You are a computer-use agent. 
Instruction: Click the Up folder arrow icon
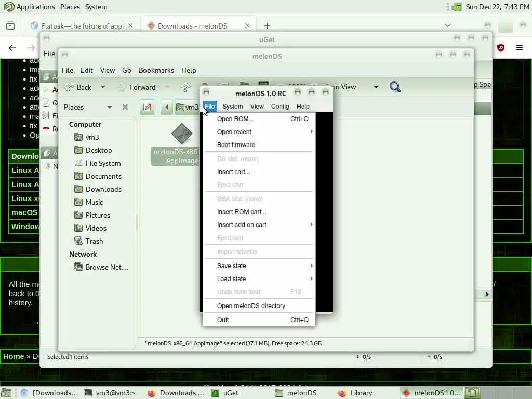(x=185, y=87)
